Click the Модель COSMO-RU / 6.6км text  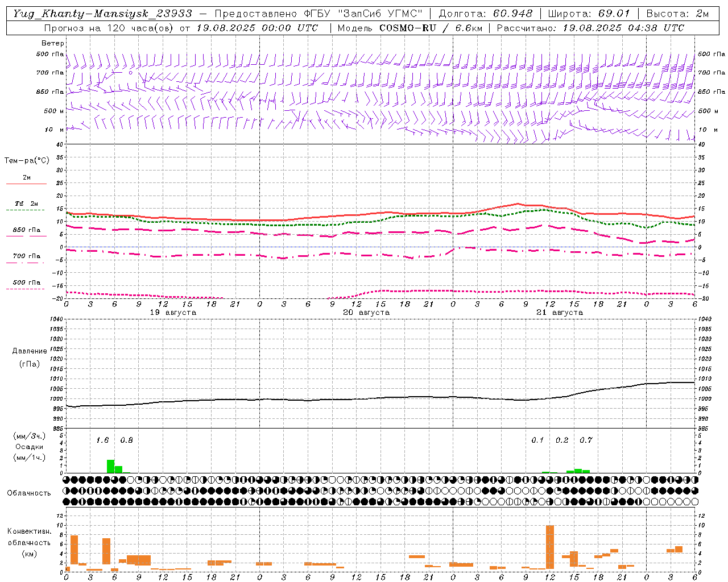click(409, 28)
